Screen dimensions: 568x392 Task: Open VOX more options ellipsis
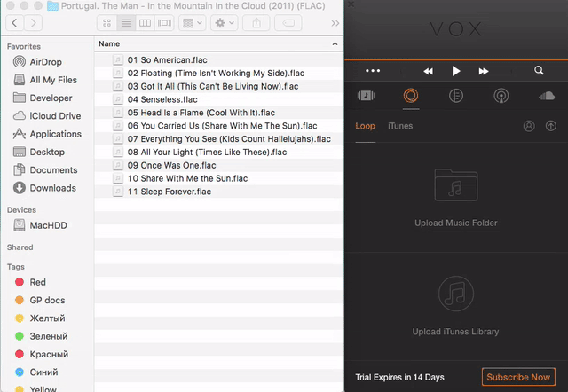click(x=373, y=71)
